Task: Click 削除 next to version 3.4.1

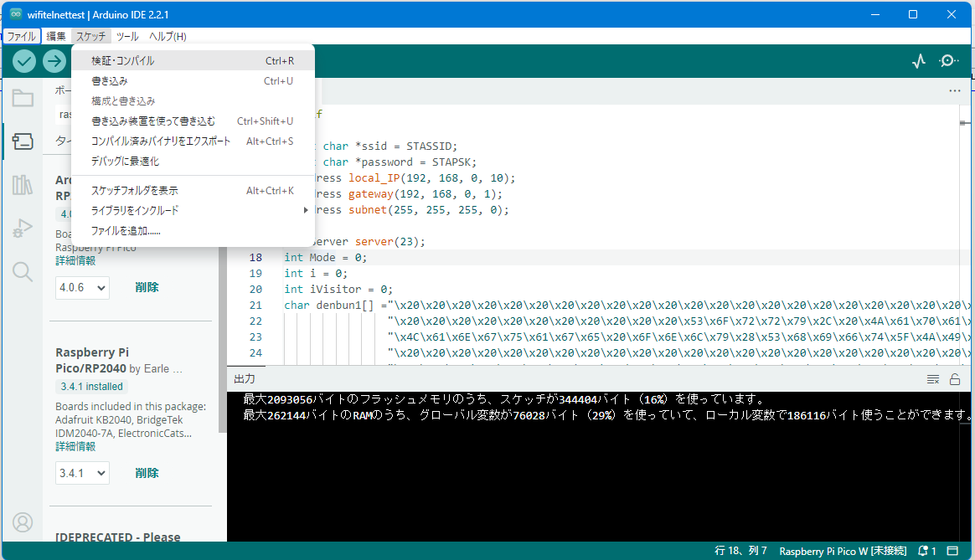Action: [147, 473]
